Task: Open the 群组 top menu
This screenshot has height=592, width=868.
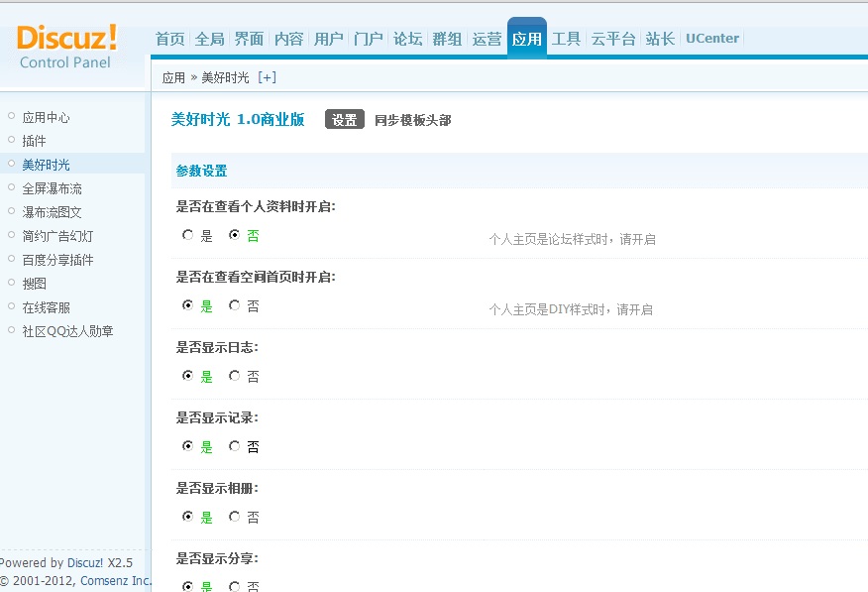Action: click(x=447, y=39)
